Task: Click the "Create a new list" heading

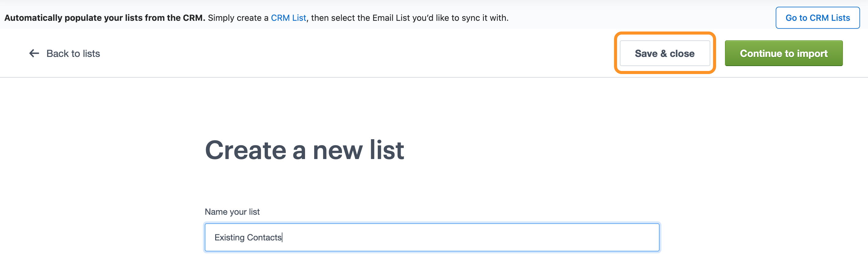Action: 304,150
